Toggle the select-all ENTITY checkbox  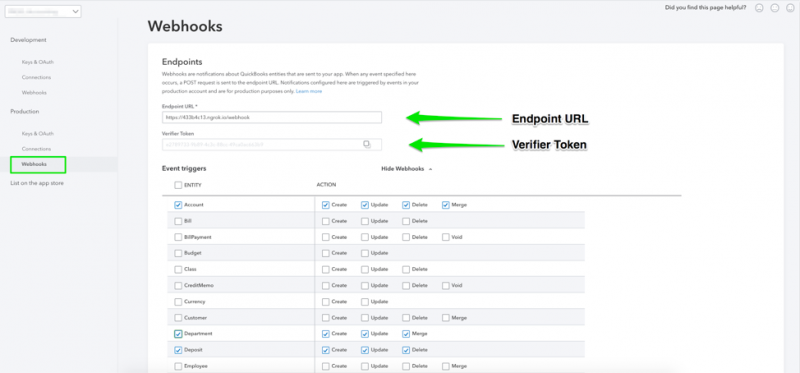click(178, 185)
